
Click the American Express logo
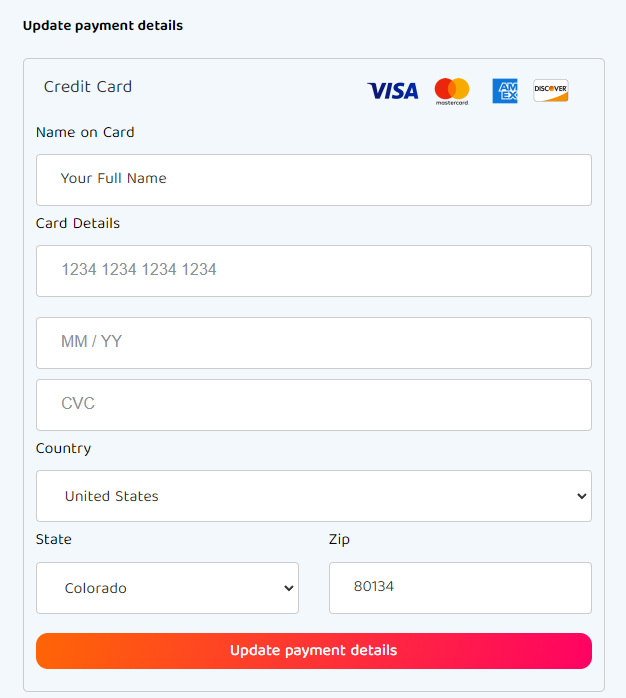point(505,91)
